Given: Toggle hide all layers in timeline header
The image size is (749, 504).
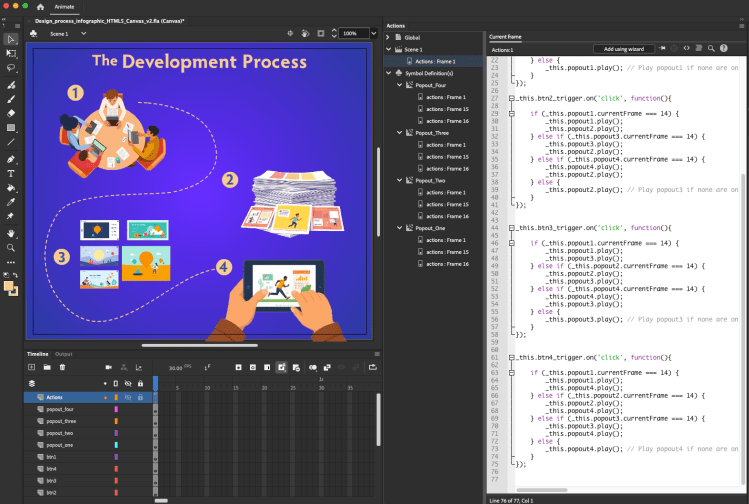Looking at the screenshot, I should pyautogui.click(x=128, y=383).
